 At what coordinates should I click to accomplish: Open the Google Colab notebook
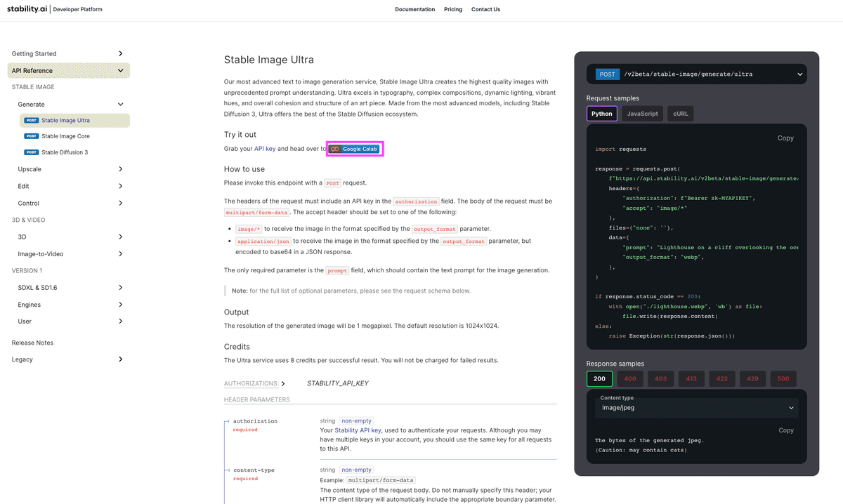click(354, 149)
